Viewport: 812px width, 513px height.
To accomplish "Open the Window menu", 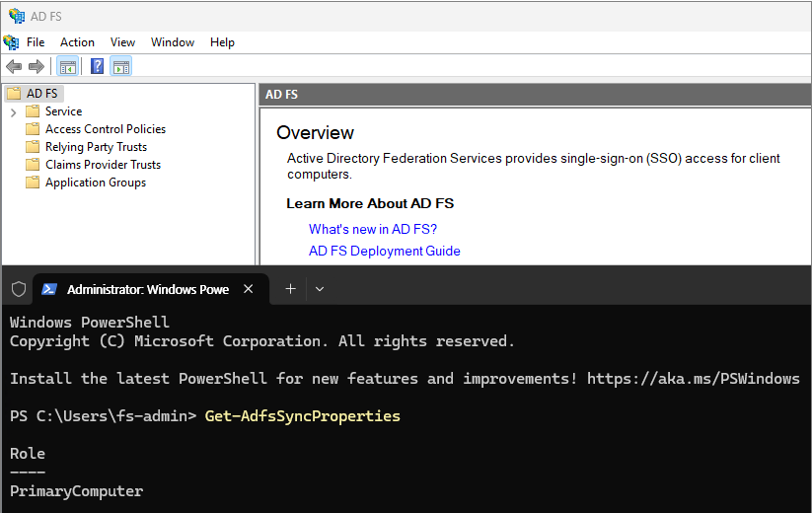I will point(173,42).
